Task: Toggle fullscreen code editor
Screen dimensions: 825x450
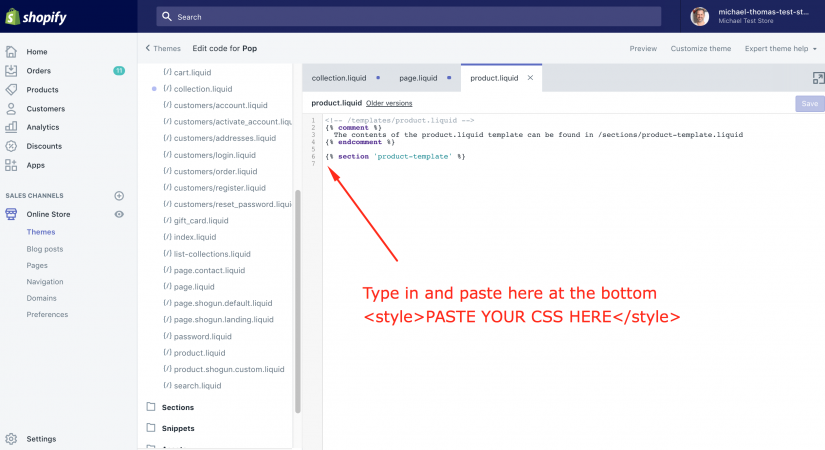Action: (817, 78)
